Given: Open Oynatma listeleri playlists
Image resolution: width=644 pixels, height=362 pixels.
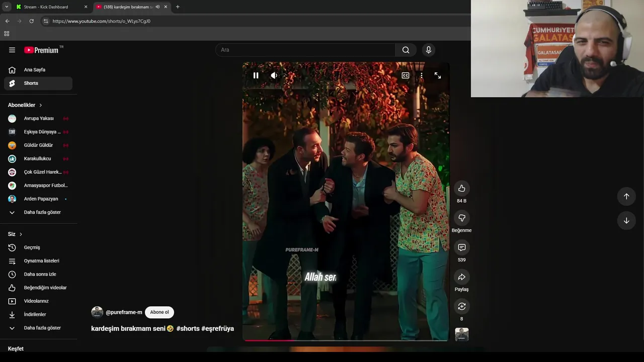Looking at the screenshot, I should [x=38, y=261].
